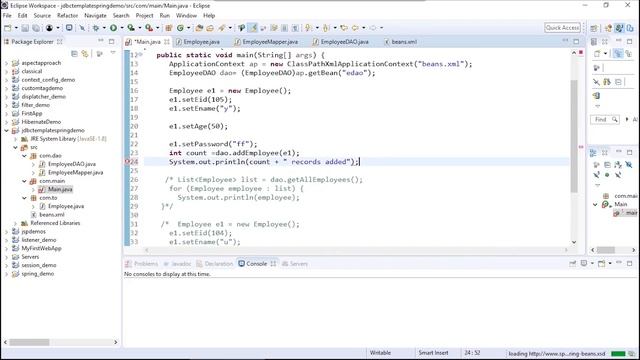Open the Navigate menu
The height and width of the screenshot is (360, 640).
(95, 16)
